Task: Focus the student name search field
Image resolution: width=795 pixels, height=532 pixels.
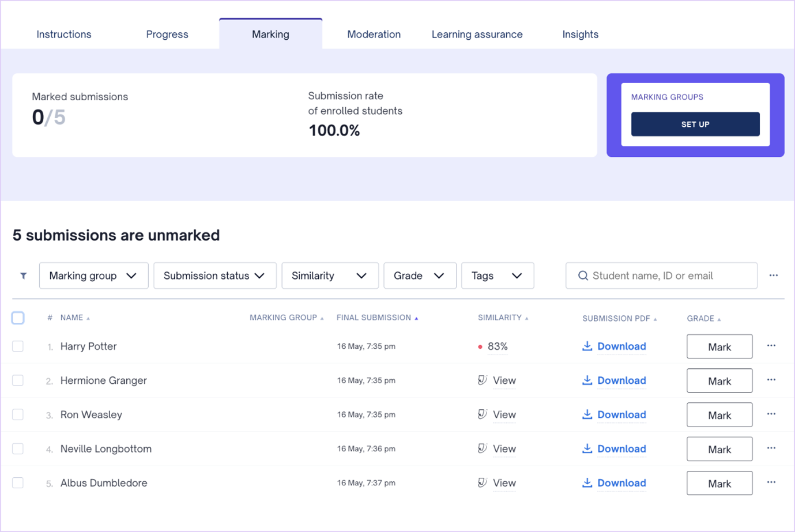Action: click(669, 276)
